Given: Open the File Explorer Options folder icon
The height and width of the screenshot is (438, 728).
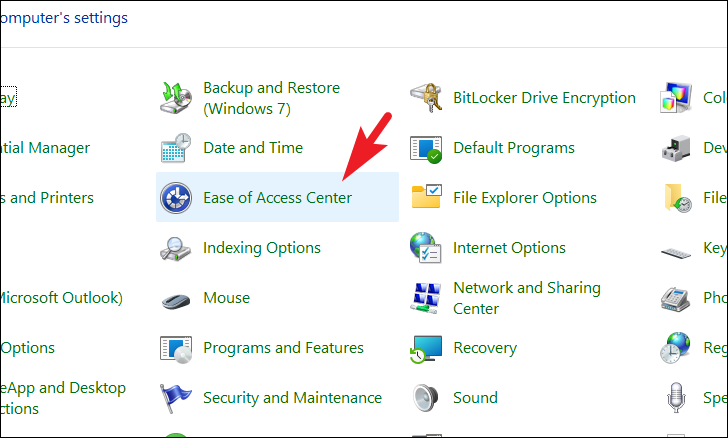Looking at the screenshot, I should (426, 197).
